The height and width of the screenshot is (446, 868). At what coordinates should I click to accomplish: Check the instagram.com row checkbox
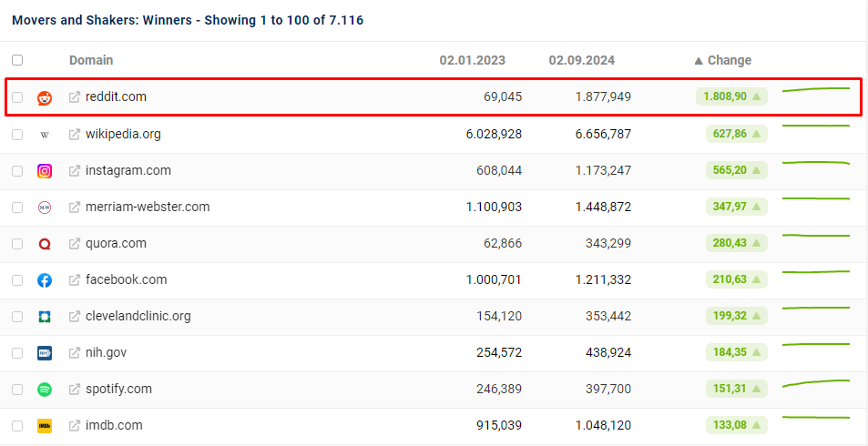17,171
